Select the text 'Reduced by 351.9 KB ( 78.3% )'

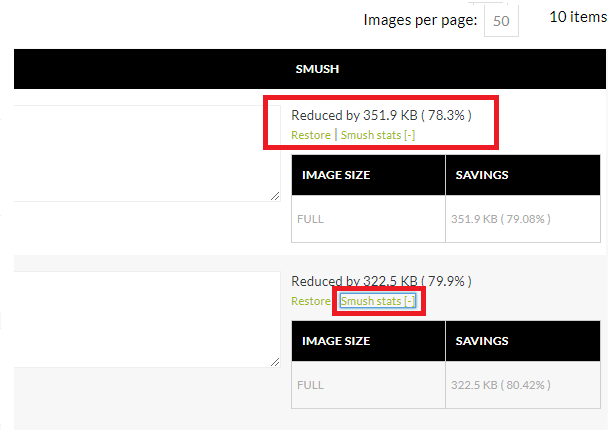click(x=381, y=115)
